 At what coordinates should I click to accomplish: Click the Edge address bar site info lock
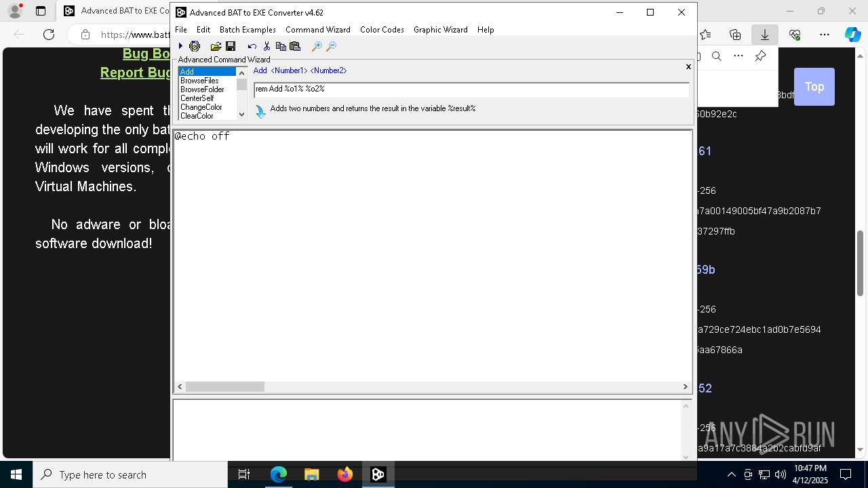point(85,35)
